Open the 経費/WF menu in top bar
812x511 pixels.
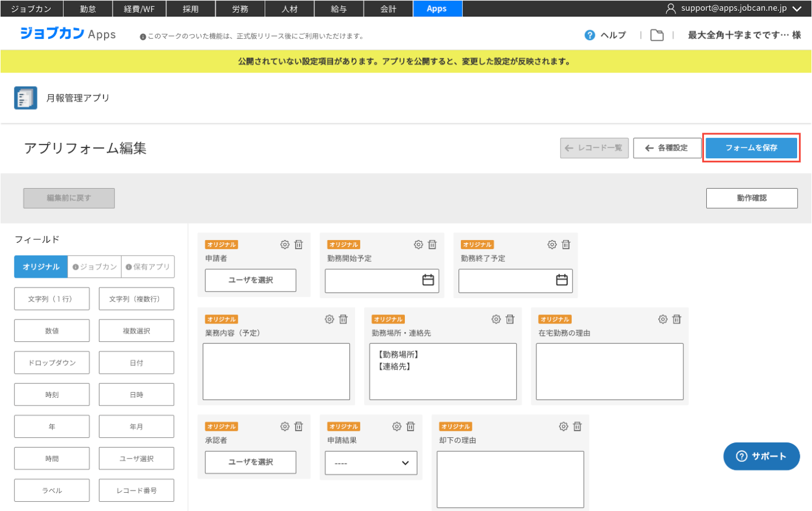(x=139, y=9)
